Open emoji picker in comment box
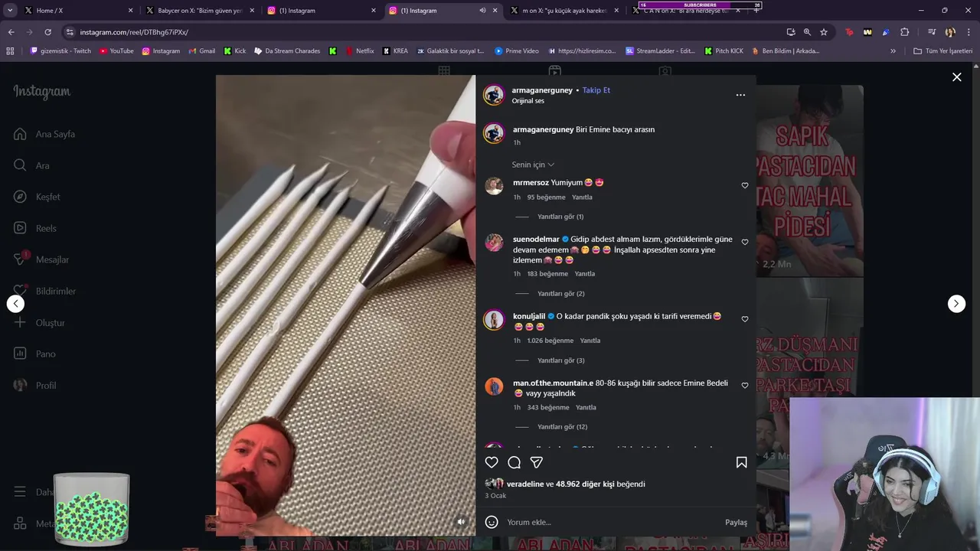 492,522
